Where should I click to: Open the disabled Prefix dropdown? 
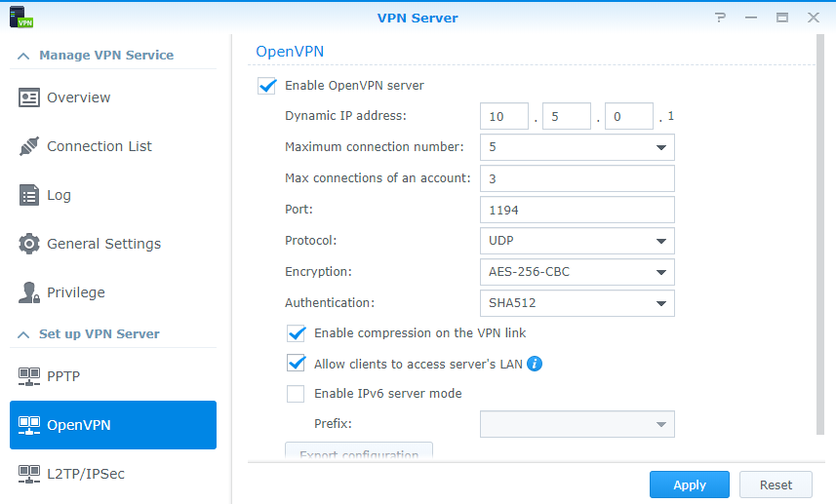click(x=577, y=424)
